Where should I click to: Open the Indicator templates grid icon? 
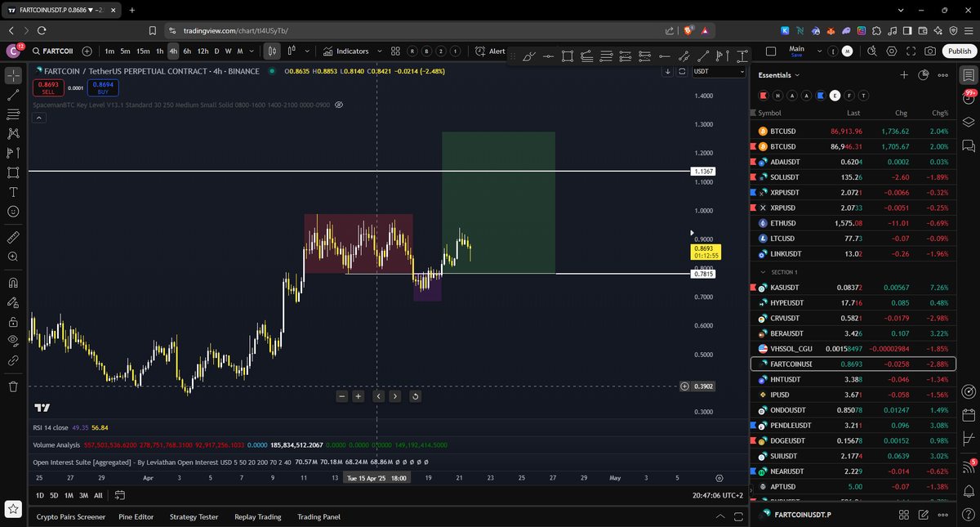coord(395,51)
